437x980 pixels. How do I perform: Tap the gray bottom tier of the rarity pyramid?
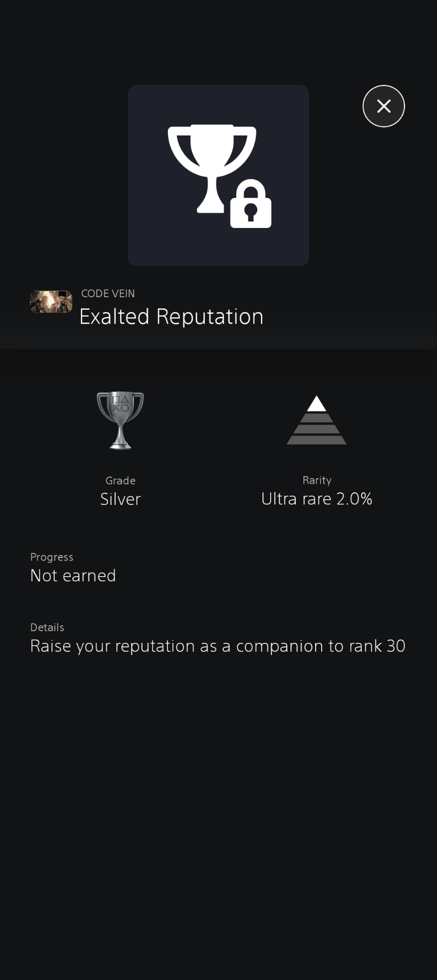tap(317, 440)
